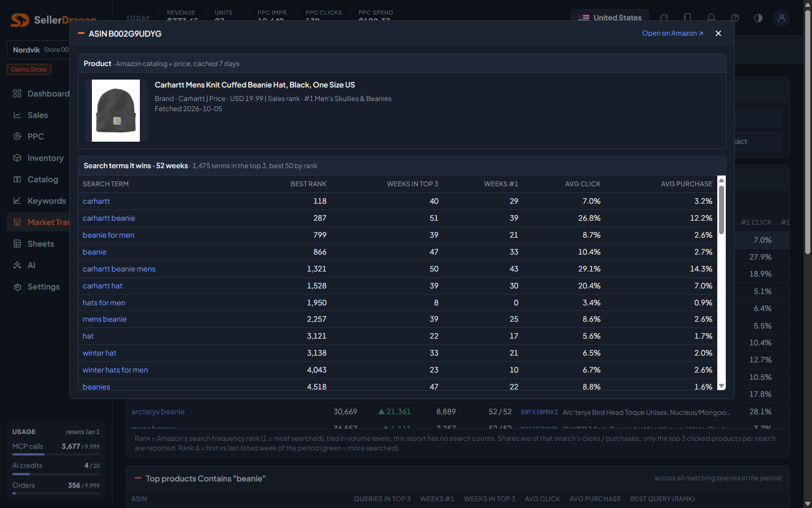Click the Carhartt beanie product thumbnail
The image size is (812, 508).
pos(116,111)
